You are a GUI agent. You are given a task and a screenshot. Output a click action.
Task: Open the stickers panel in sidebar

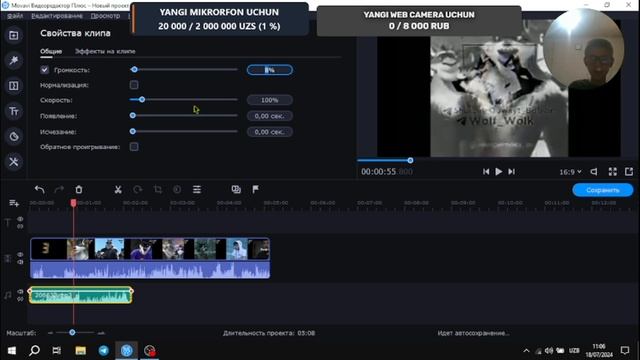pos(13,136)
